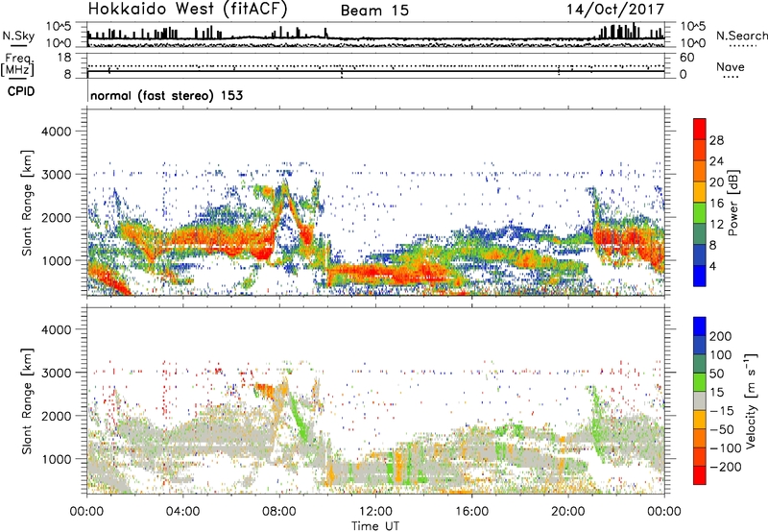Click the 'Slant Range [km]' label of the power panel
This screenshot has height=532, width=768.
point(27,203)
